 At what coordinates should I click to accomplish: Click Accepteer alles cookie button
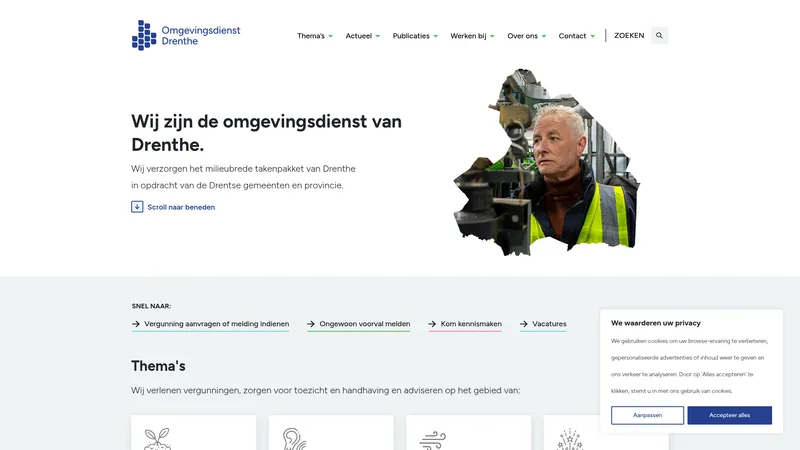730,415
